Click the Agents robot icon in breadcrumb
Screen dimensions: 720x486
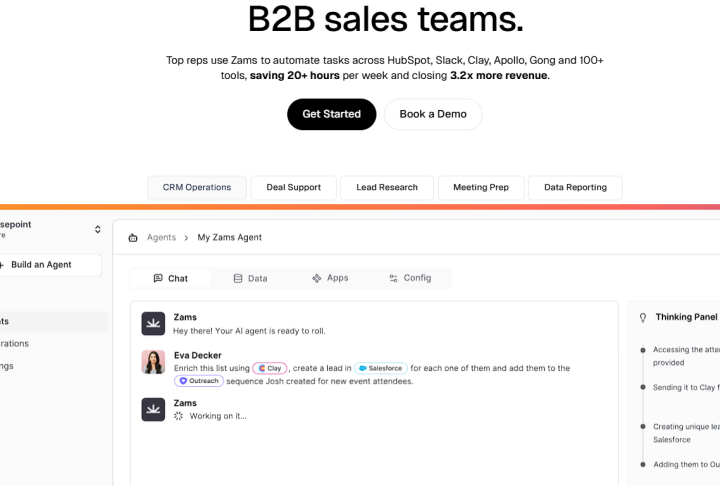tap(133, 238)
